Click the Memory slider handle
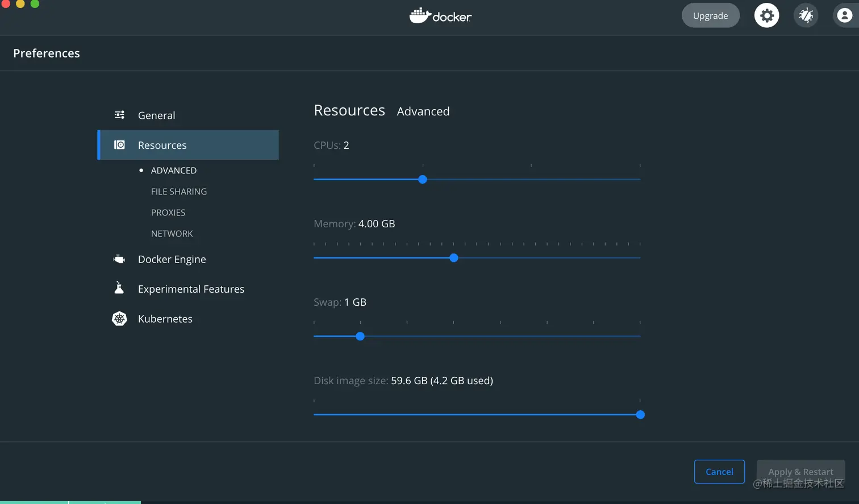Screen dimensions: 859x504 point(453,258)
